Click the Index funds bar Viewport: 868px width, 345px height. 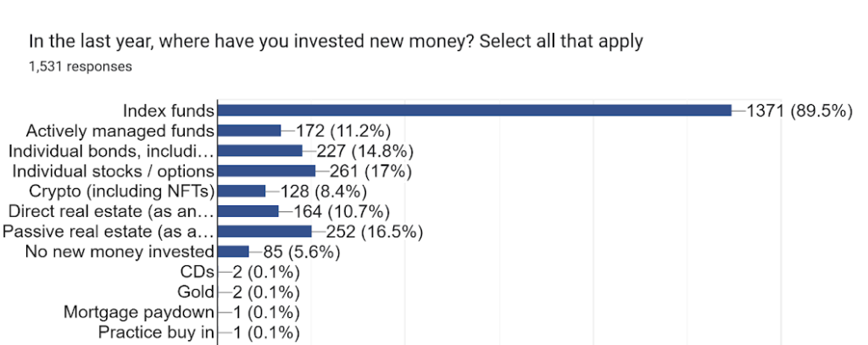(475, 110)
